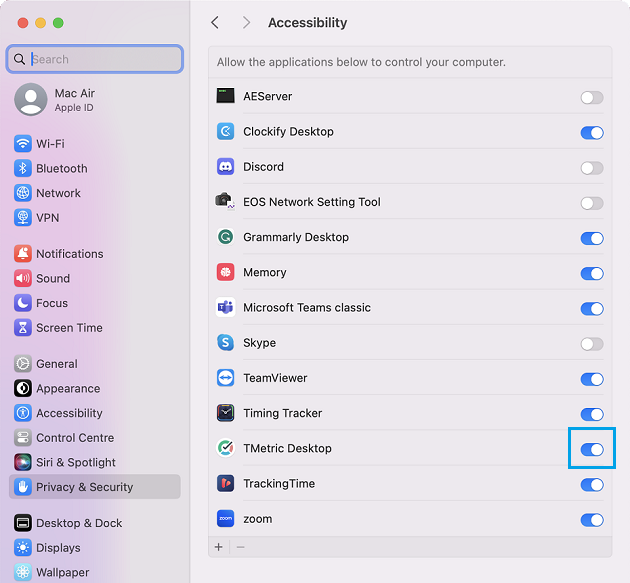The width and height of the screenshot is (630, 583).
Task: Open Bluetooth settings in sidebar
Action: coord(94,168)
